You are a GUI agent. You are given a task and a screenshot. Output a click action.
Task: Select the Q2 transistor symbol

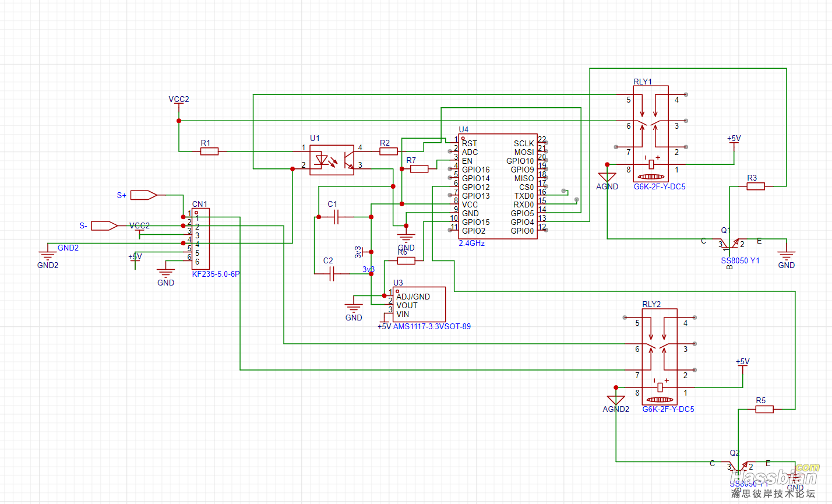pyautogui.click(x=740, y=466)
